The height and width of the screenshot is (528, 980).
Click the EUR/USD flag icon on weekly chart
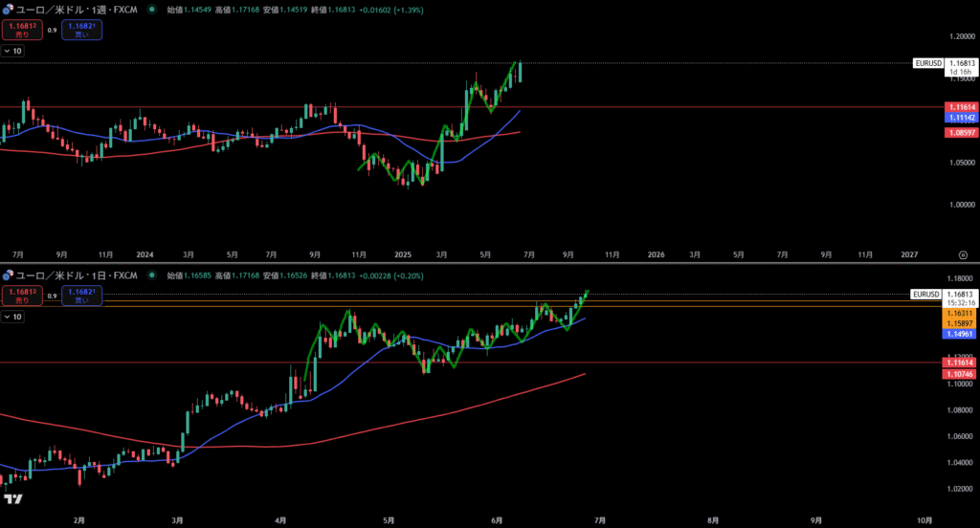point(8,10)
